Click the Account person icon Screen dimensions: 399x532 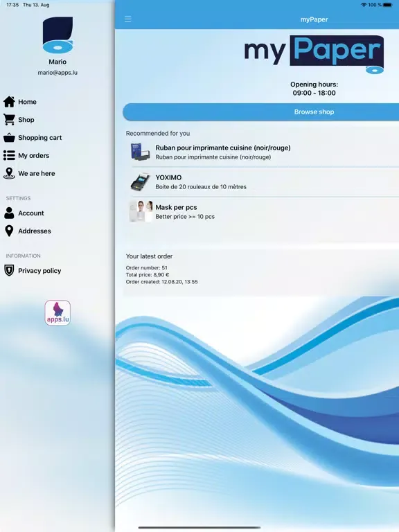pos(9,213)
